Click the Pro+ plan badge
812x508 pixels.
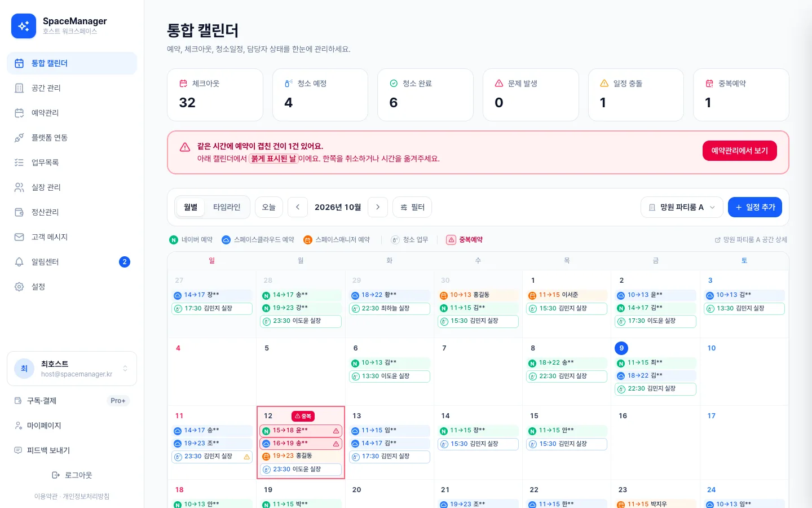click(118, 401)
